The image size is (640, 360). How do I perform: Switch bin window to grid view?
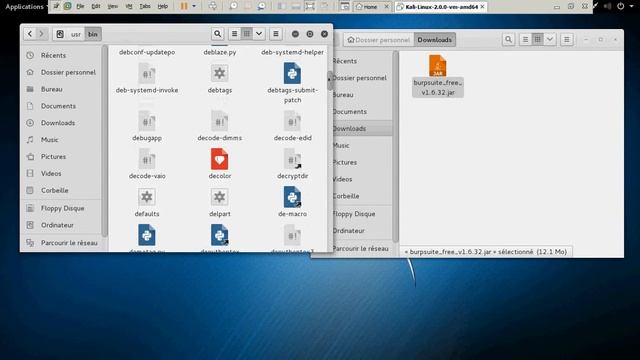(247, 34)
